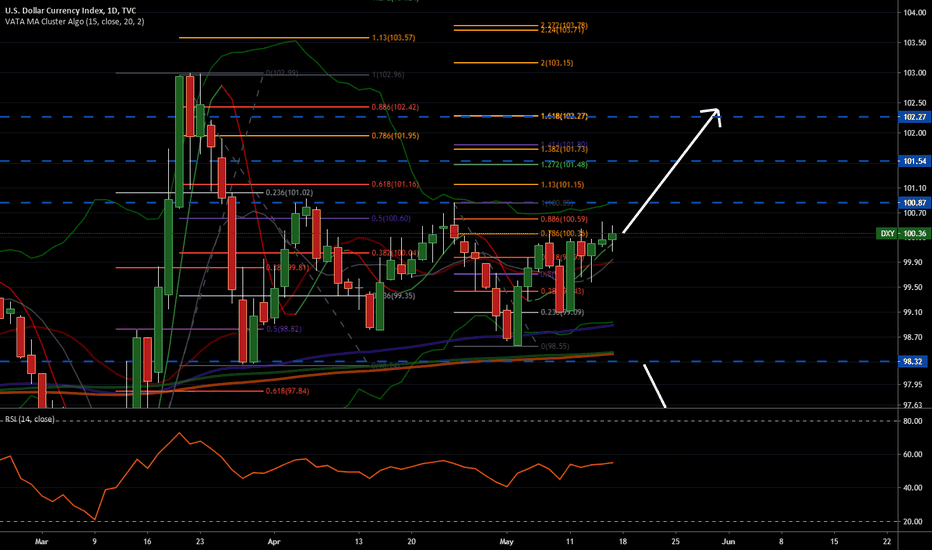Click the Mar label on the date axis
The image size is (932, 550).
coord(41,542)
